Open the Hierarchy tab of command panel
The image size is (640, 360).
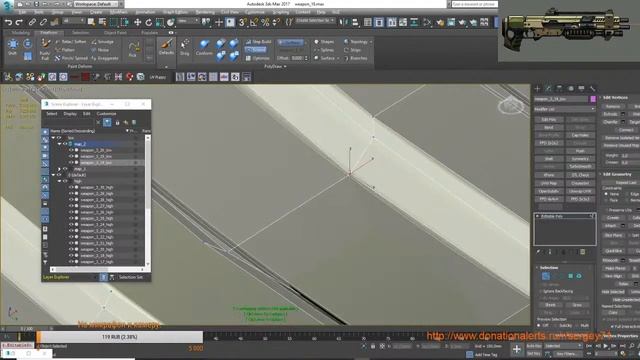[x=559, y=88]
